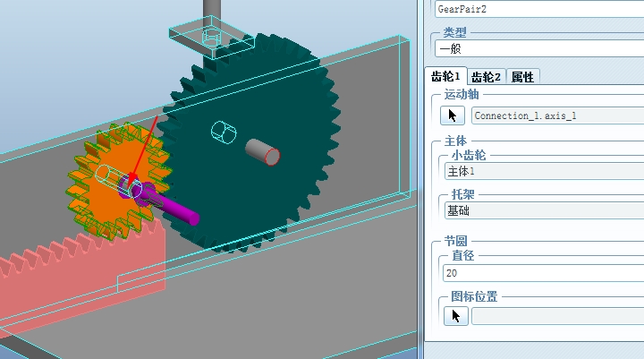
Task: Click the Connection_1.axis_1 field
Action: [x=558, y=115]
